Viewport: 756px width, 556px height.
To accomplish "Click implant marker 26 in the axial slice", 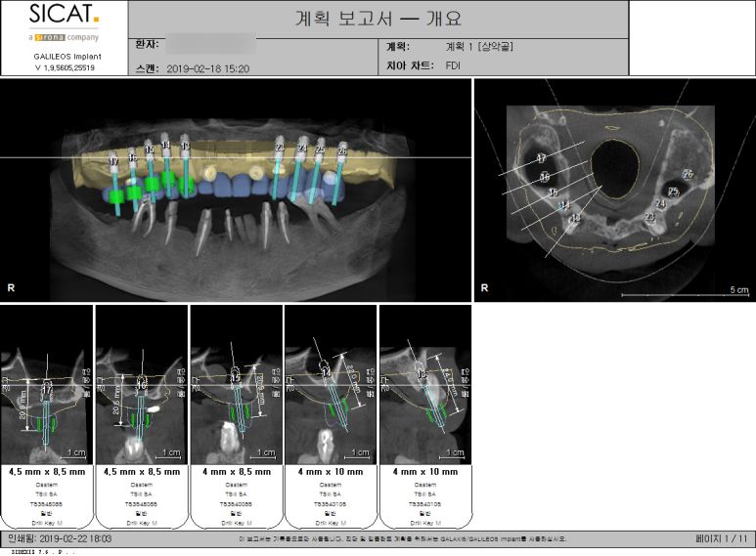I will tap(688, 174).
